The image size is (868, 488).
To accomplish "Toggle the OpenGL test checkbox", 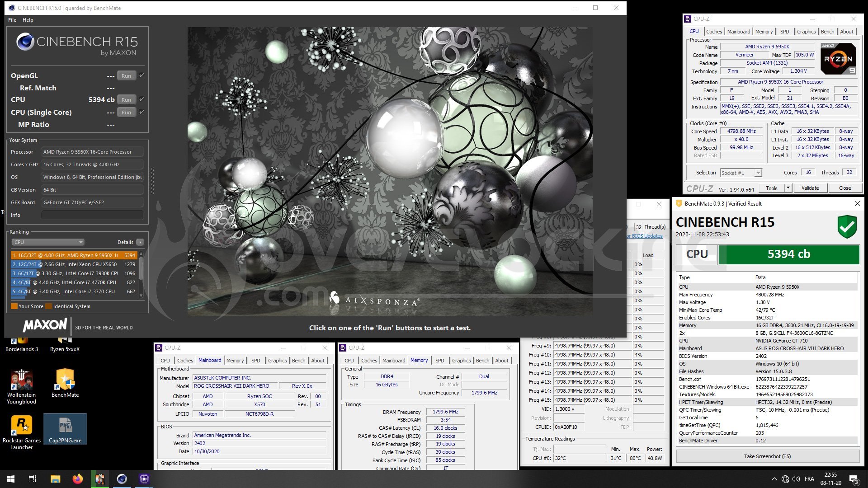I will 142,75.
